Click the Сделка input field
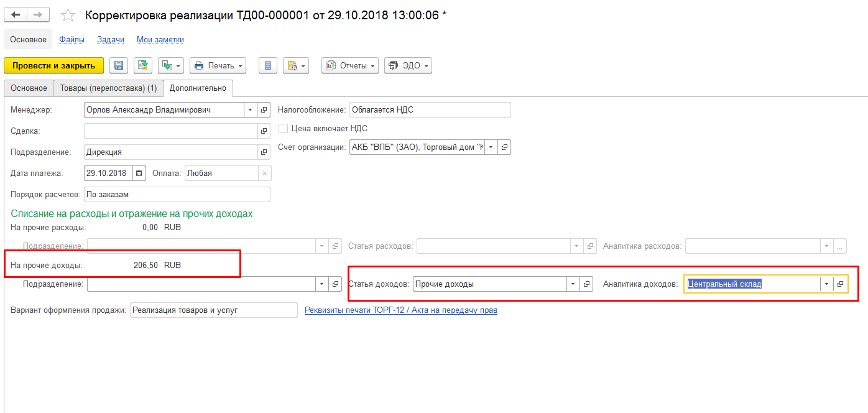The image size is (868, 413). coord(170,131)
